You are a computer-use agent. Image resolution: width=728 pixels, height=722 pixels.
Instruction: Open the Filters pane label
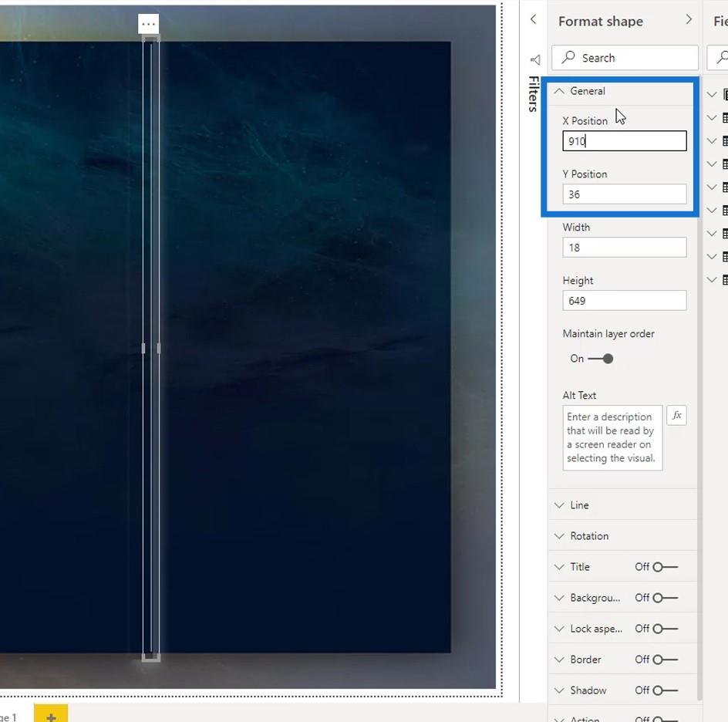[534, 94]
